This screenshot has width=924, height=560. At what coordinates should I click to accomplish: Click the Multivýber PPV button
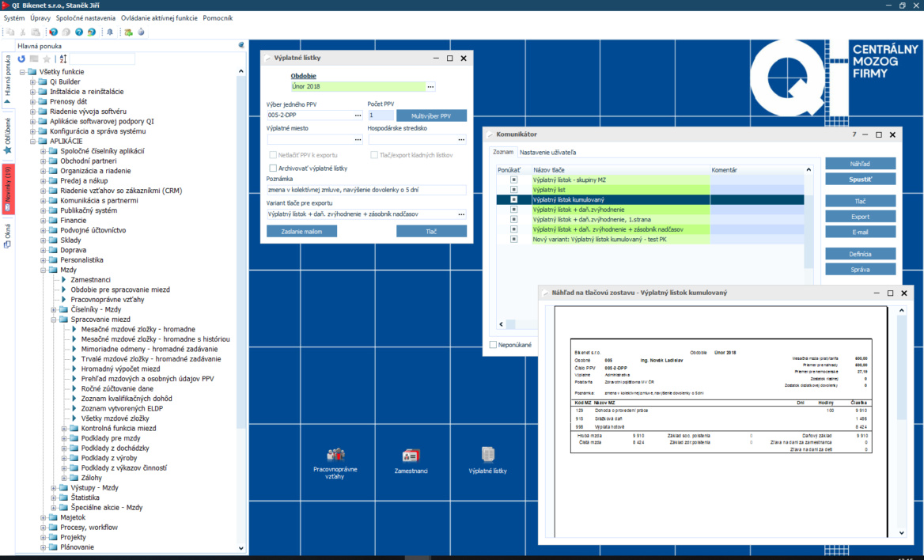[x=431, y=115]
